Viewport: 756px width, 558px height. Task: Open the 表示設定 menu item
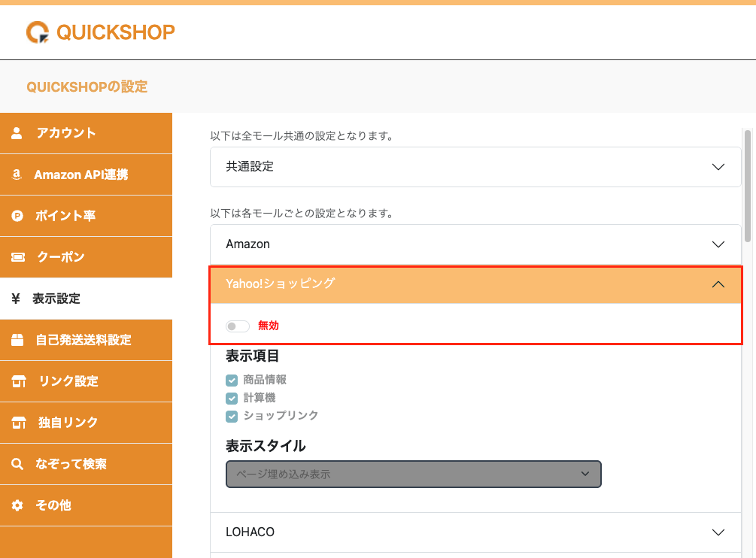56,299
